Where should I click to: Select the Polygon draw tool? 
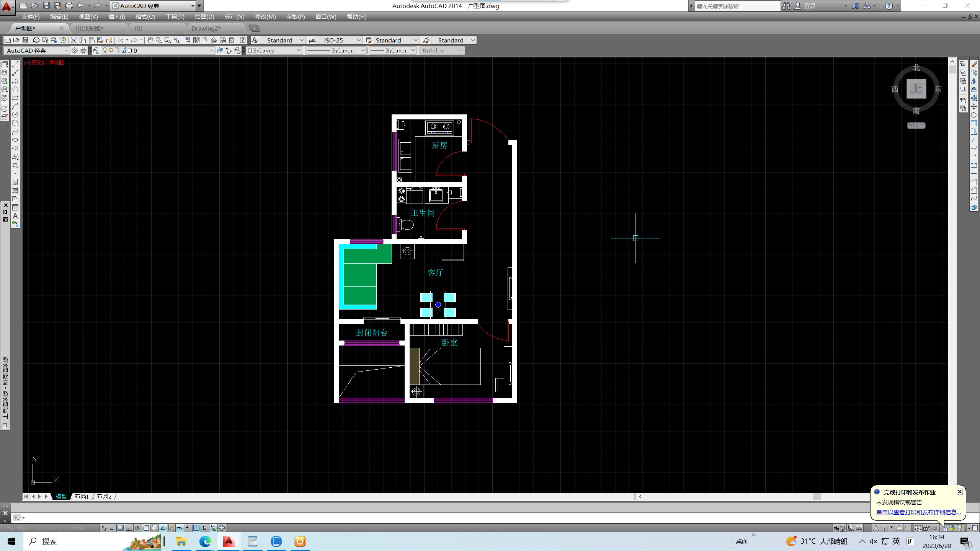(15, 90)
